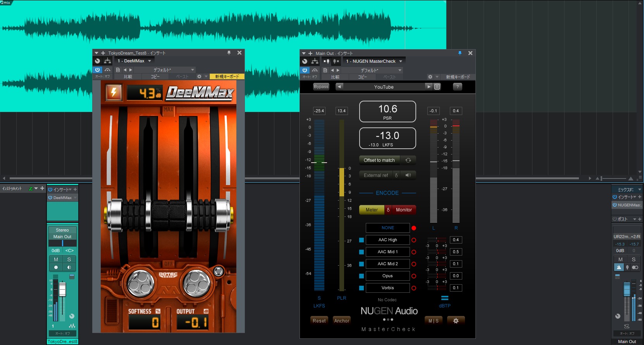
Task: Click channel editor dial icon in Main Out header
Action: coord(305,61)
